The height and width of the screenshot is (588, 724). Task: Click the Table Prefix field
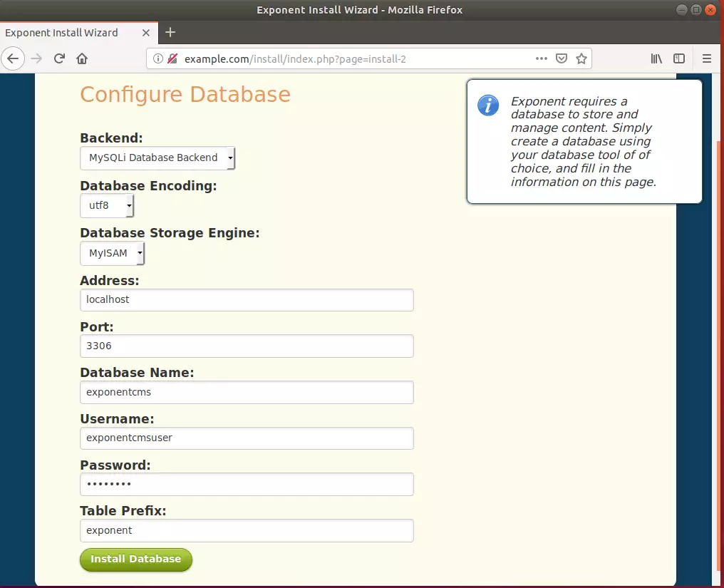[x=247, y=530]
